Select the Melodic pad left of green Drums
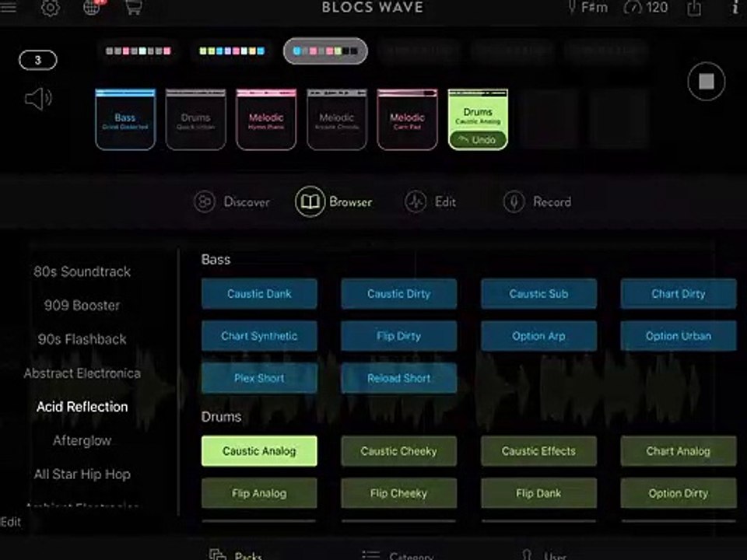This screenshot has height=560, width=747. 407,120
